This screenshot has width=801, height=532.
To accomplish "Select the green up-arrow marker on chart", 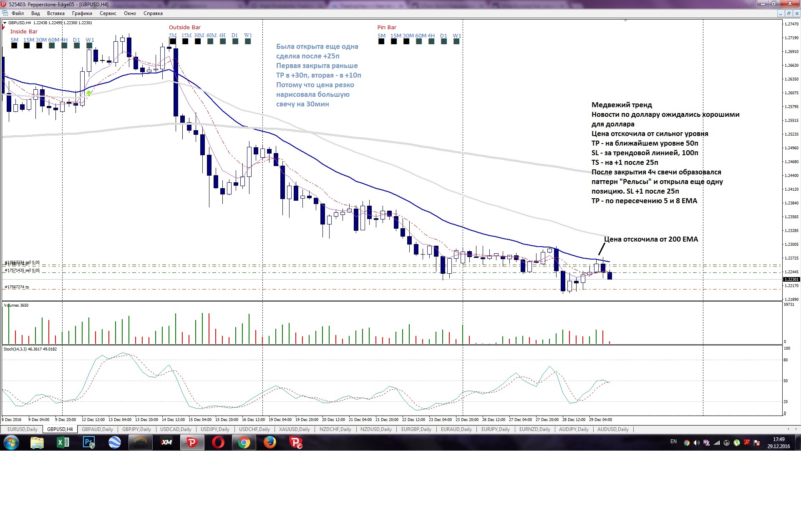I will [x=89, y=93].
